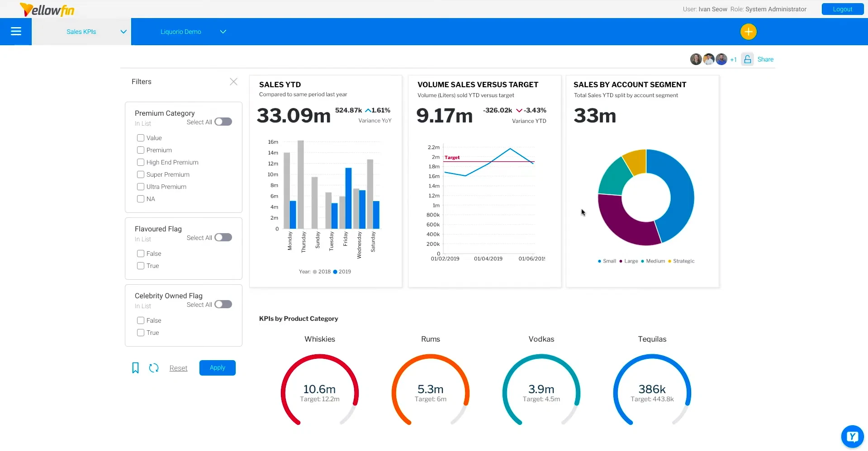This screenshot has width=868, height=451.
Task: Click the Yellowfin logo
Action: 47,9
